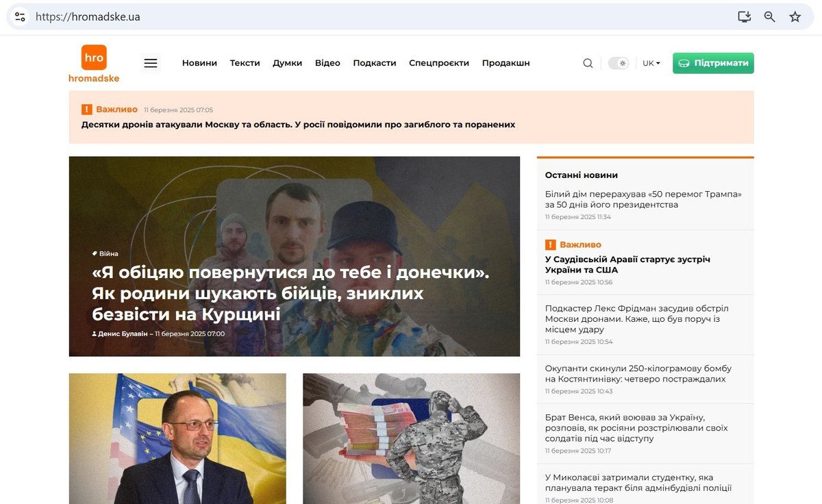Viewport: 822px width, 504px height.
Task: Click the install app icon in address bar
Action: [745, 16]
